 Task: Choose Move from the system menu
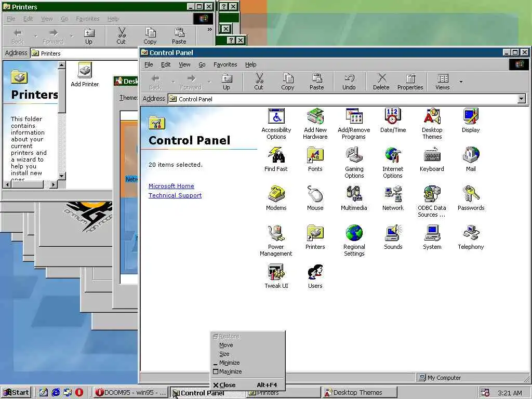click(x=247, y=345)
